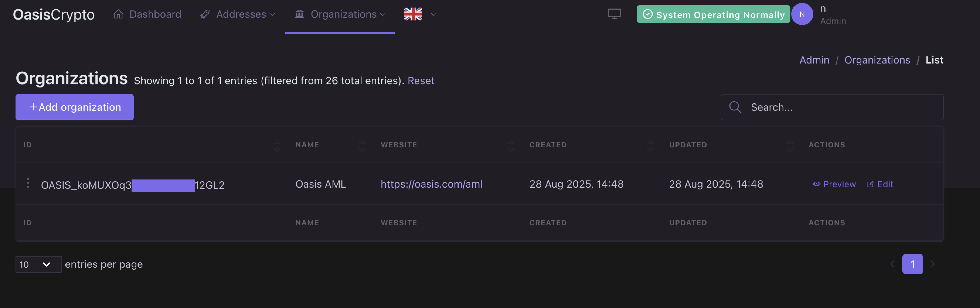
Task: Sort table by Created column arrows
Action: pyautogui.click(x=650, y=145)
